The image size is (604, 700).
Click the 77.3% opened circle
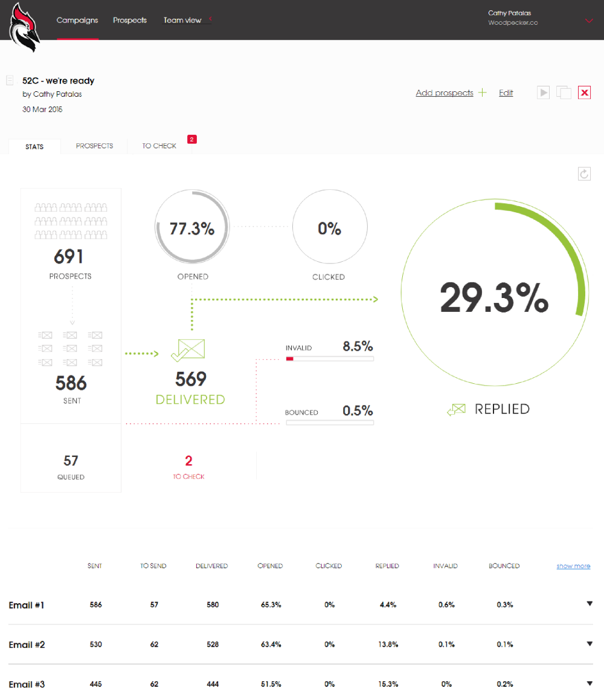coord(192,227)
